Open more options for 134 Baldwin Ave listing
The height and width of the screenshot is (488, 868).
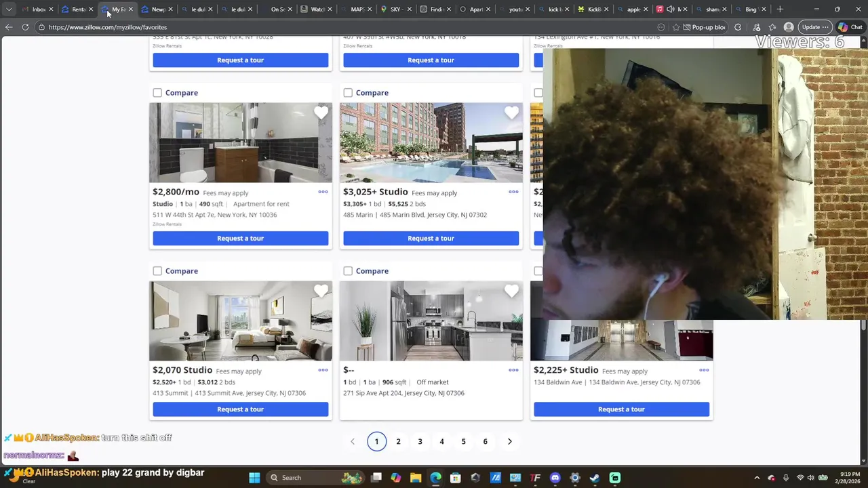pyautogui.click(x=704, y=370)
